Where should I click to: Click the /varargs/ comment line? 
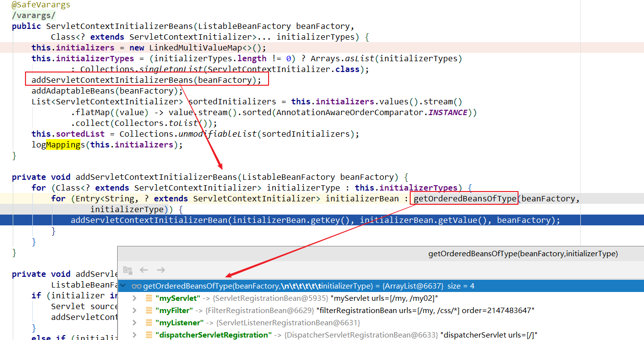coord(34,16)
